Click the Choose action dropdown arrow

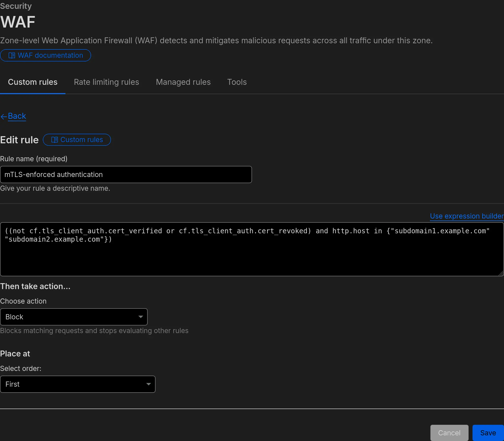pos(141,317)
